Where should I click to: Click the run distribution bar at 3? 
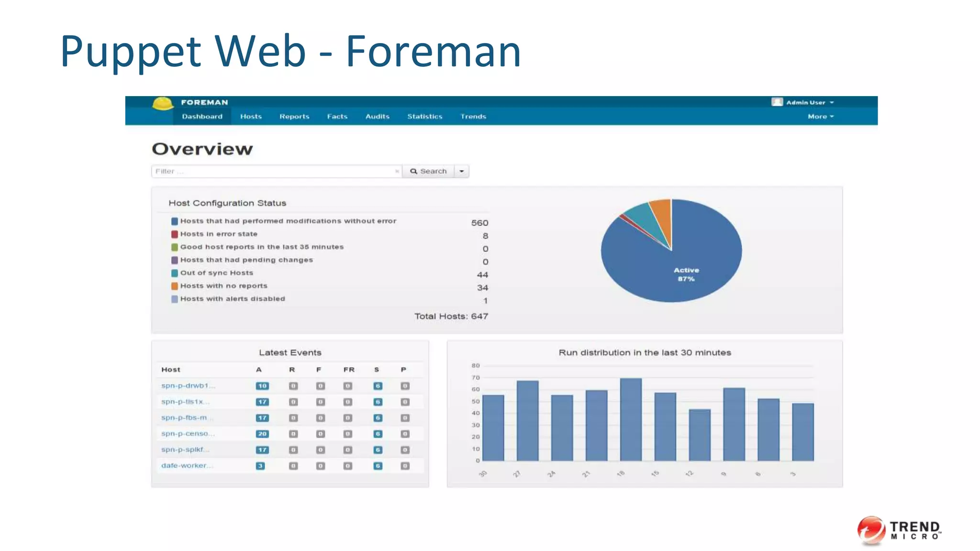[x=803, y=432]
